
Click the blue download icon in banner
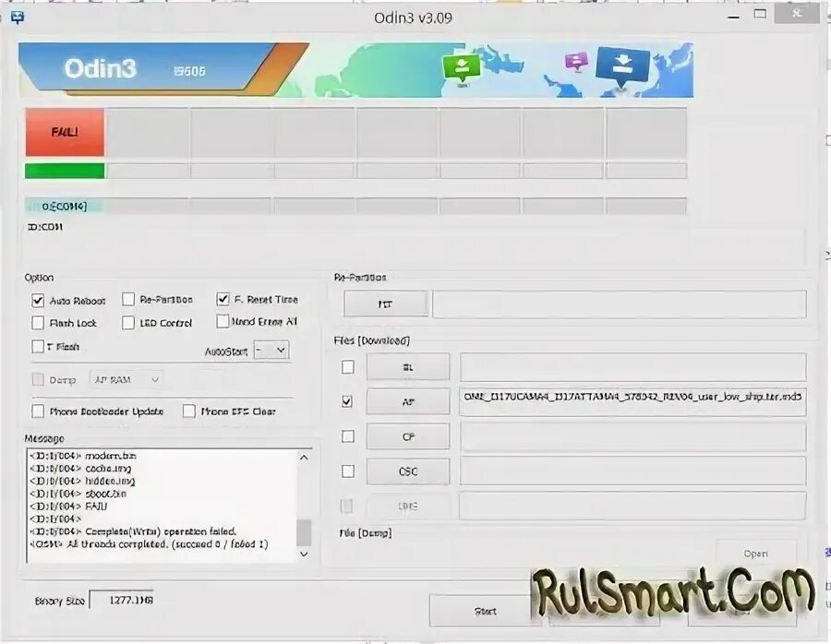pyautogui.click(x=622, y=66)
